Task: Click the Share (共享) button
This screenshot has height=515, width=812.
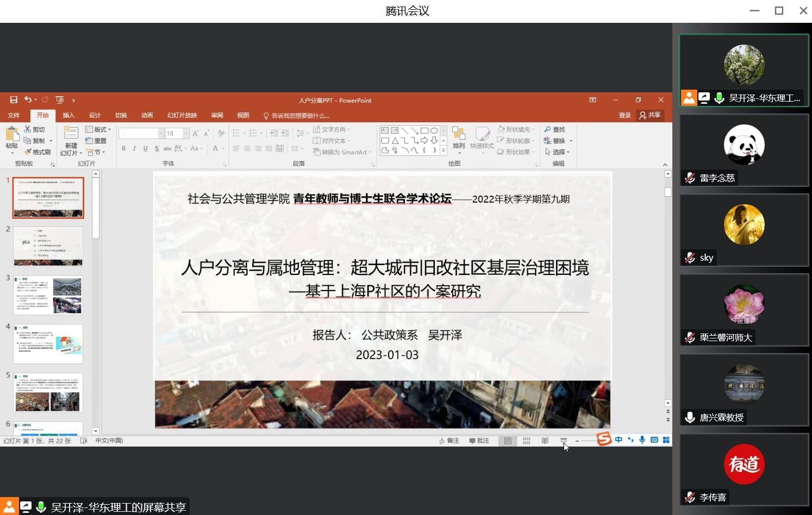Action: (650, 115)
